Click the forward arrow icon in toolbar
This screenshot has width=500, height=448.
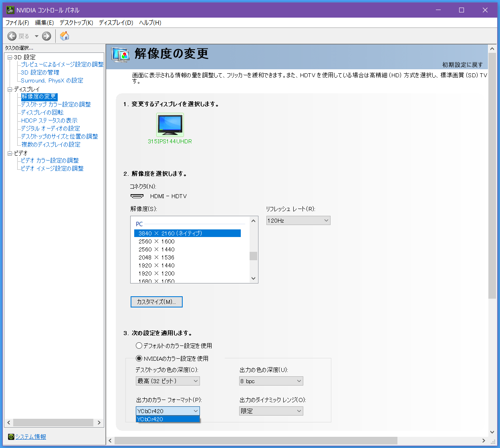[x=46, y=36]
